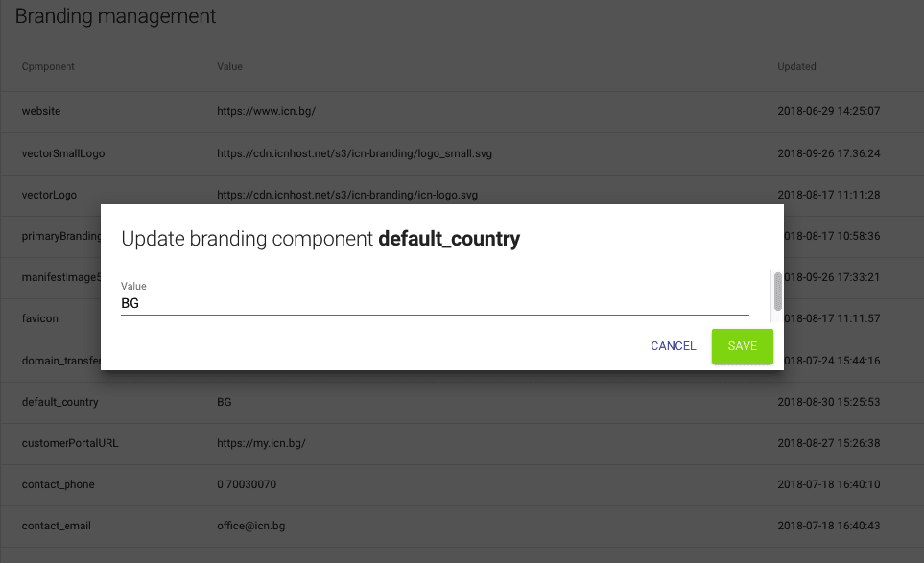Select the vectorLogo component name
Screen dimensions: 924x563
pos(49,195)
